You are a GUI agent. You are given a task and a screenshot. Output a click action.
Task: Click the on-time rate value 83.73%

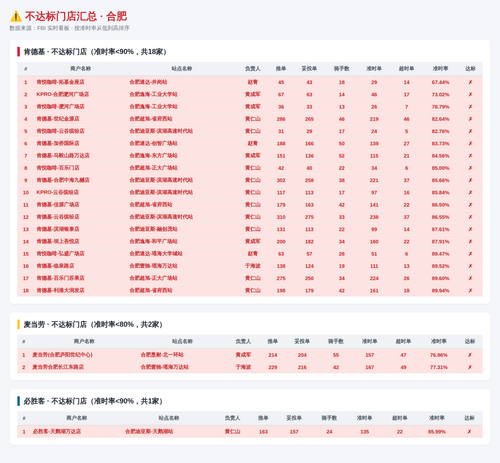(x=440, y=143)
